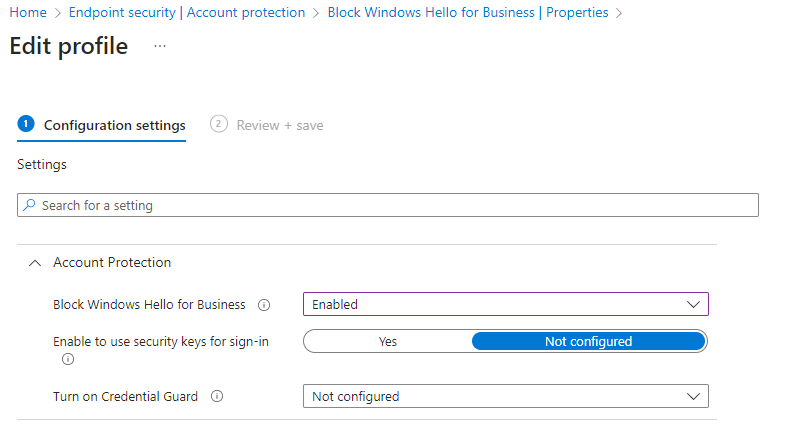Switch to Configuration settings tab

click(x=114, y=126)
